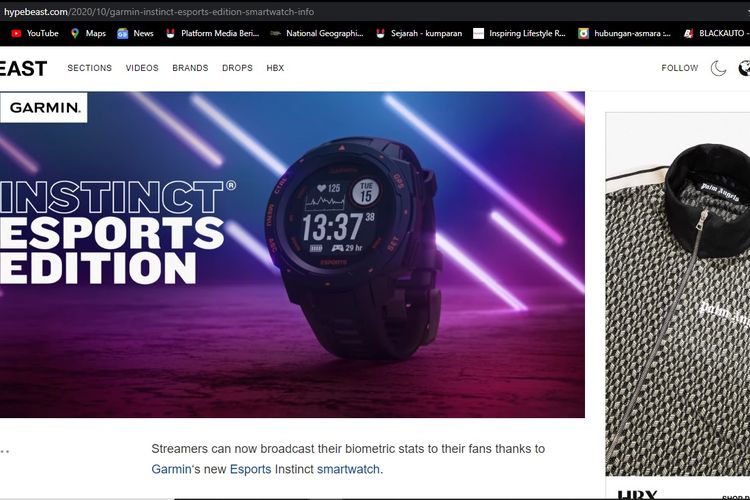This screenshot has height=500, width=750.
Task: Open the Maps bookmark
Action: pyautogui.click(x=88, y=33)
